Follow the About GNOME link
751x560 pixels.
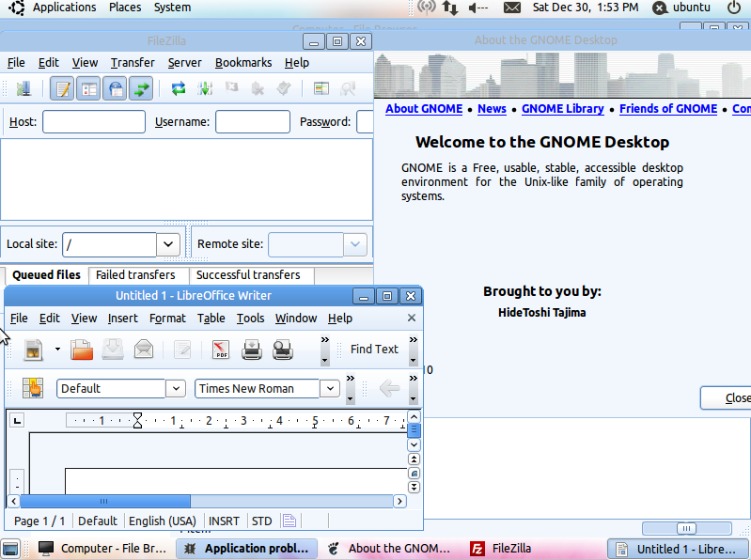pos(424,109)
